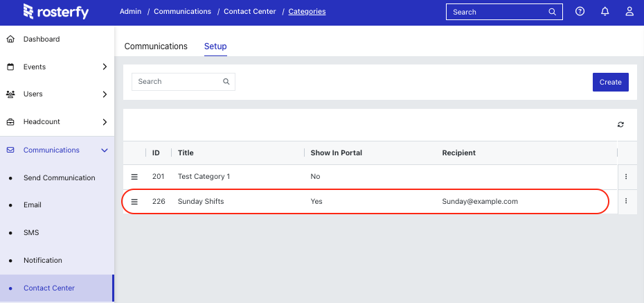Screen dimensions: 644x303
Task: Open the user profile icon
Action: click(x=629, y=12)
